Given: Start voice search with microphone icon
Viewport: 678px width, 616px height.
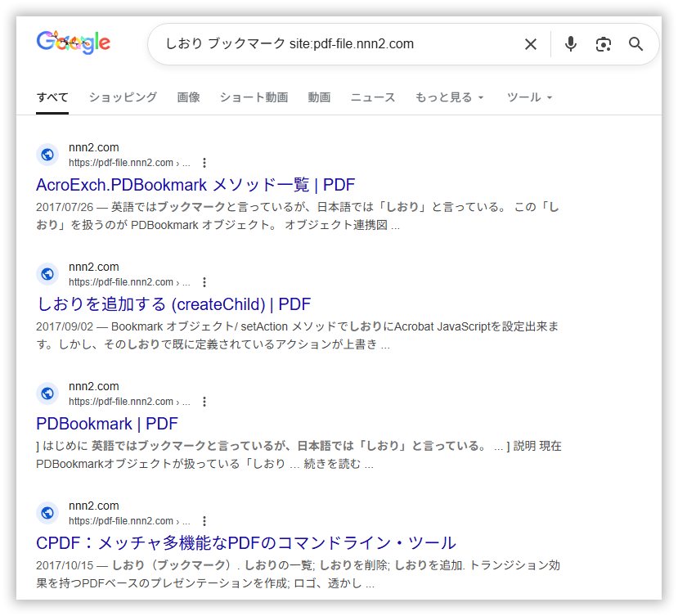Looking at the screenshot, I should click(571, 44).
